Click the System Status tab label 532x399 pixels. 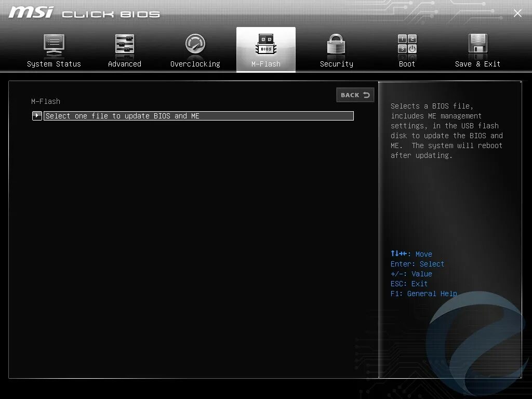tap(54, 64)
